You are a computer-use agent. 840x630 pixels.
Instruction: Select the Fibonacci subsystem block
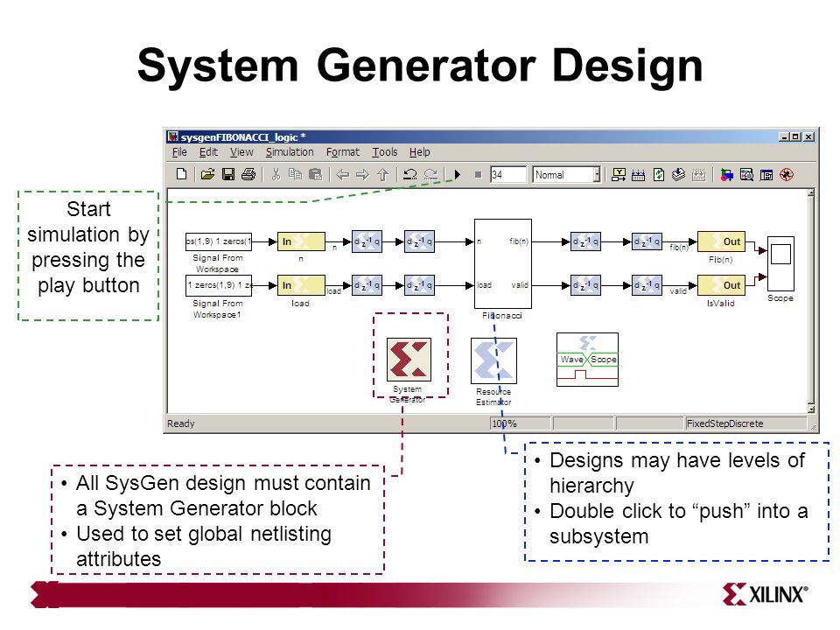coord(502,263)
